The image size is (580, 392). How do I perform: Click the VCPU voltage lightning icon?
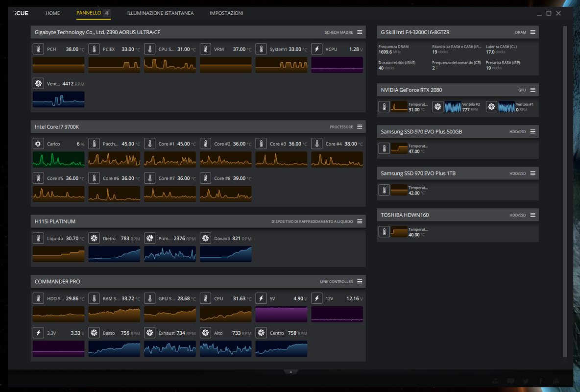[316, 49]
